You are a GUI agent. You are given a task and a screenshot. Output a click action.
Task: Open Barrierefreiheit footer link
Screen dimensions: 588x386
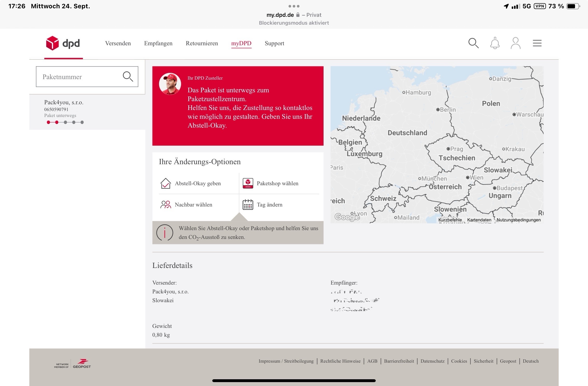coord(399,361)
